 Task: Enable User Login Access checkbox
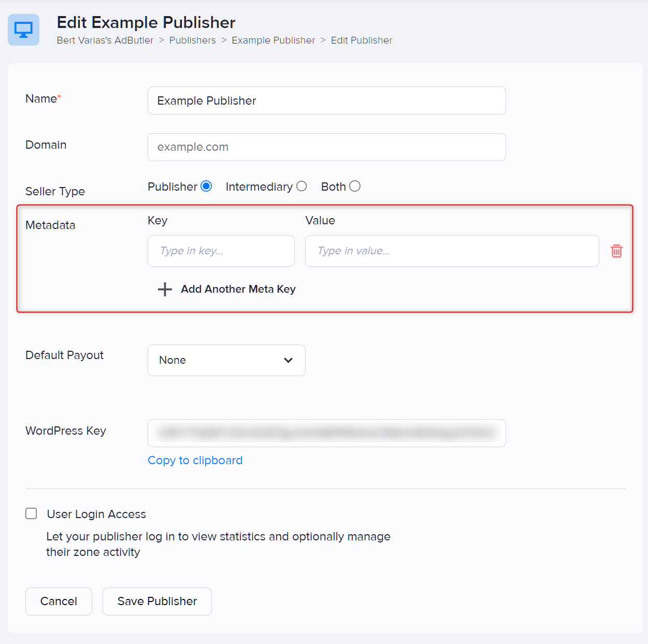(31, 513)
